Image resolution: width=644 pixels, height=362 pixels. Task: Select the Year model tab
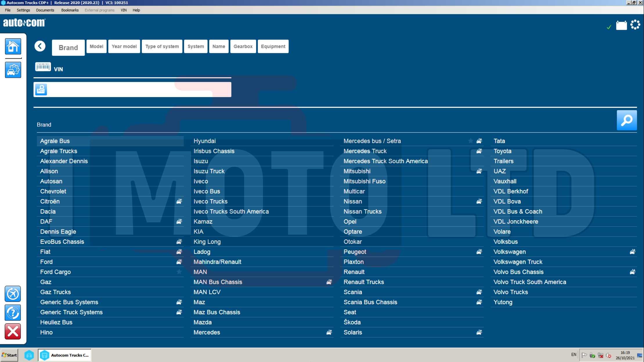point(124,46)
